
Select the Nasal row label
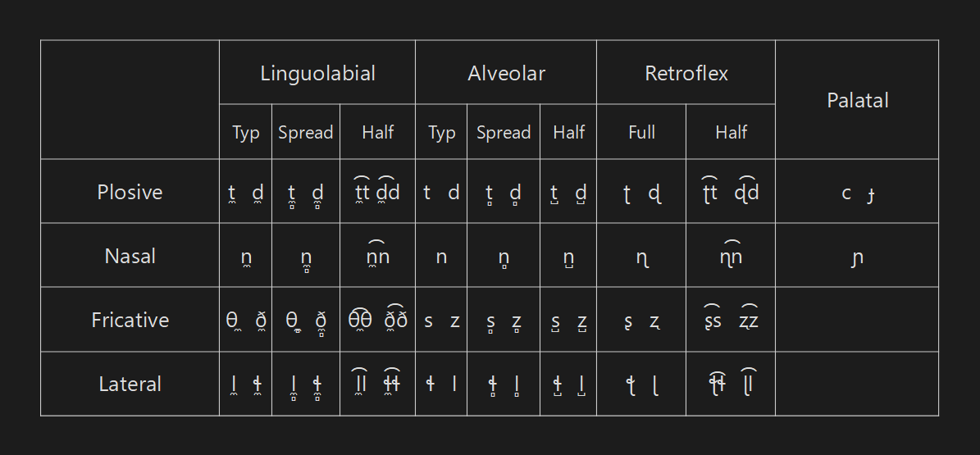point(130,256)
